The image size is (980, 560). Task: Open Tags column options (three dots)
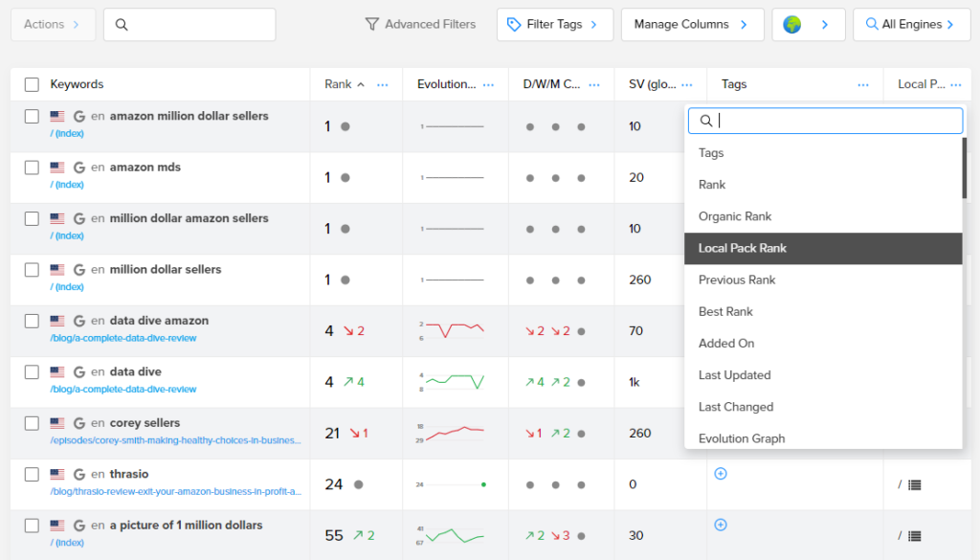pos(863,84)
